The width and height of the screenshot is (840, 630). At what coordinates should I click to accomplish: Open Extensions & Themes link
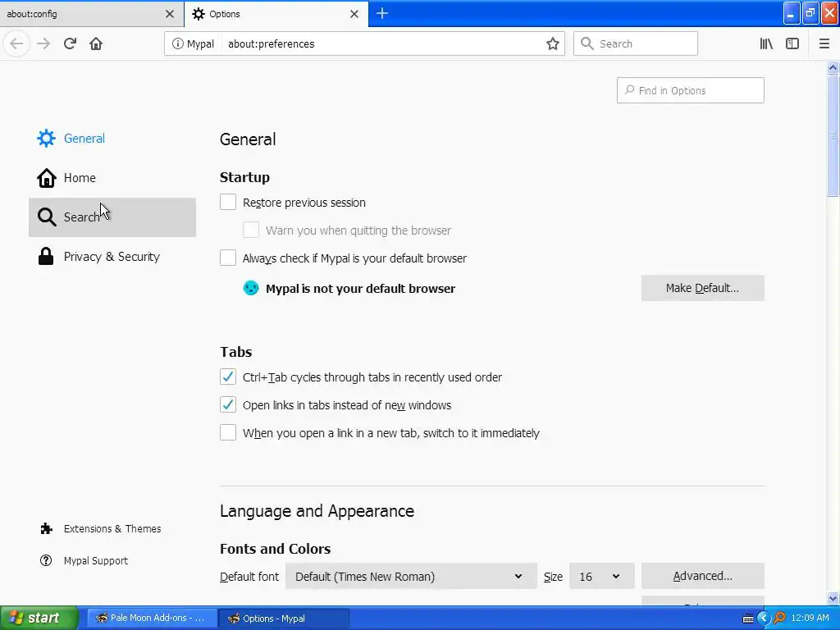[112, 529]
